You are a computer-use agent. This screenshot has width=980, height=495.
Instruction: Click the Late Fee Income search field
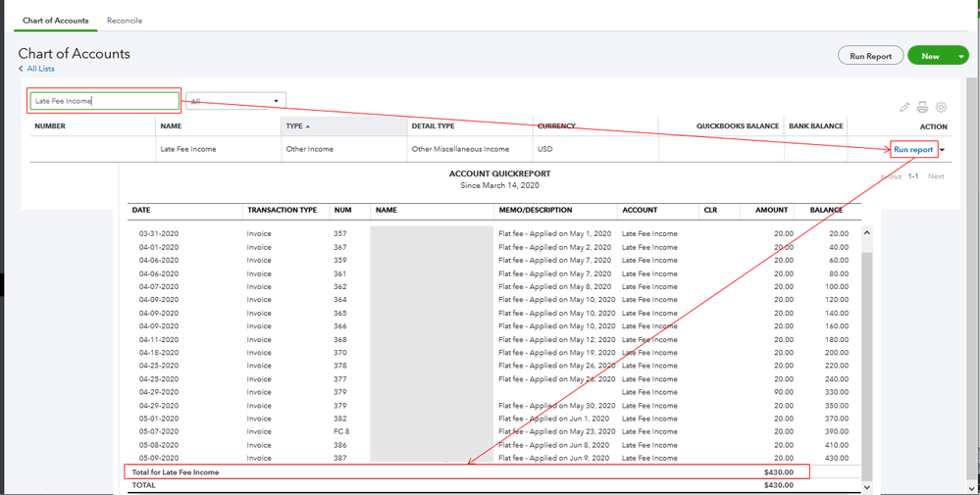point(104,101)
